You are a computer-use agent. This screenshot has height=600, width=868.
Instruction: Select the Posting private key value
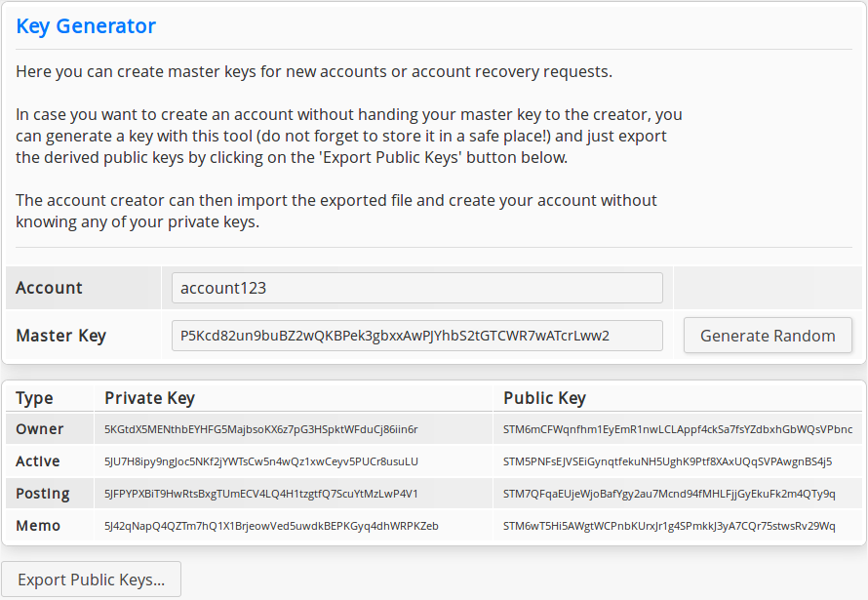[x=261, y=494]
